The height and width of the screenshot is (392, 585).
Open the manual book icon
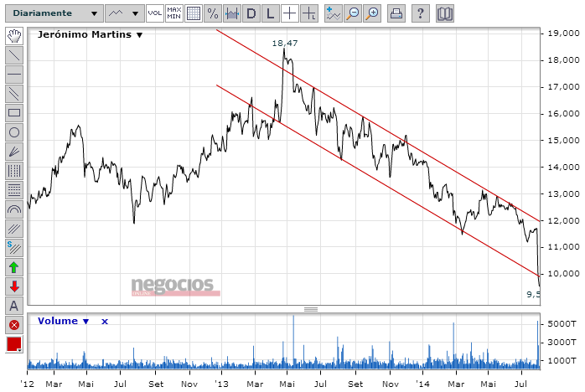coord(445,13)
